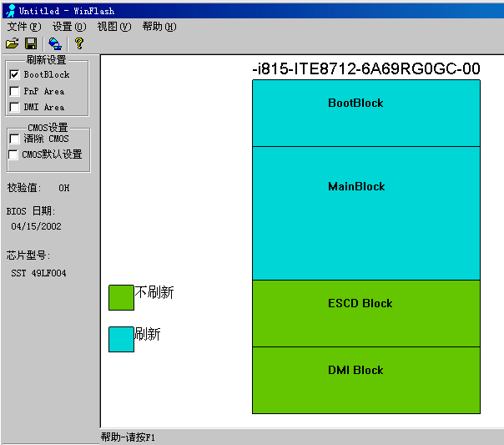Viewport: 504px width, 445px height.
Task: Click the chip model text SST 49LF004
Action: pyautogui.click(x=38, y=273)
